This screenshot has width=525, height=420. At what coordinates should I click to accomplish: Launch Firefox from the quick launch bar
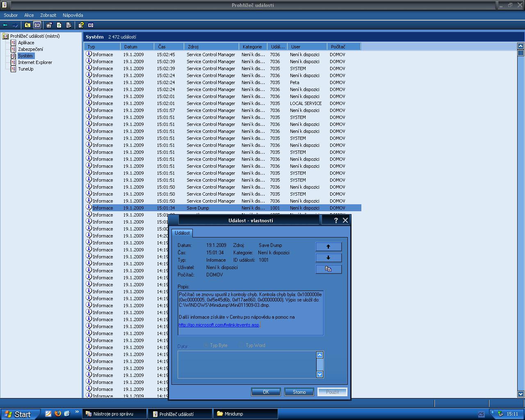[x=57, y=414]
